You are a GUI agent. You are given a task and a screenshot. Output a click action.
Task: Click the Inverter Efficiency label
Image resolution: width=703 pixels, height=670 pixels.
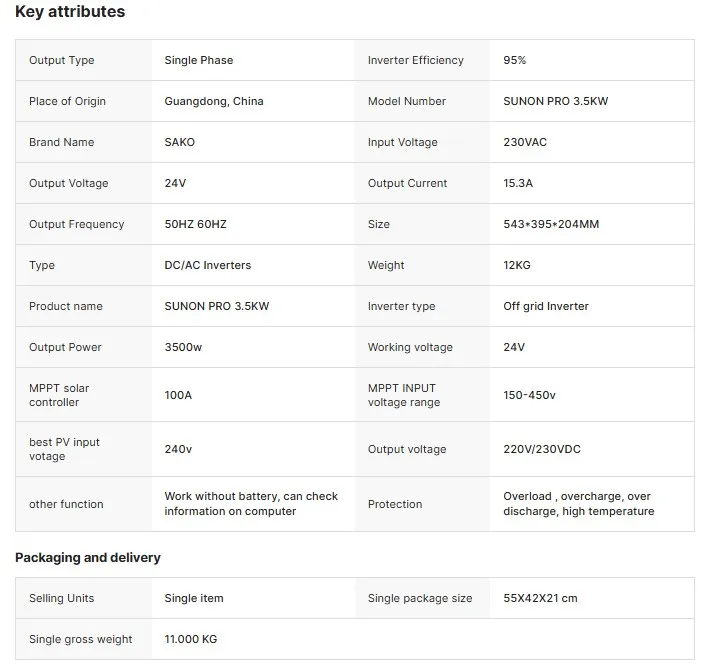416,60
